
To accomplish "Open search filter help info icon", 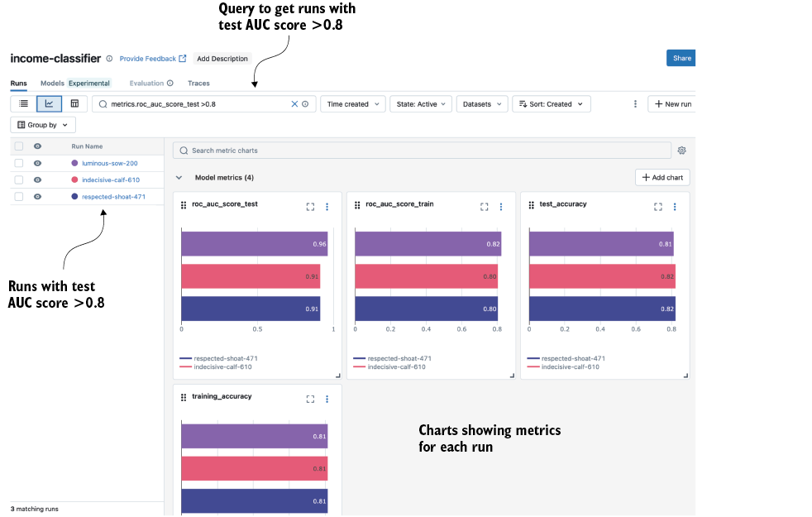I will [x=306, y=104].
